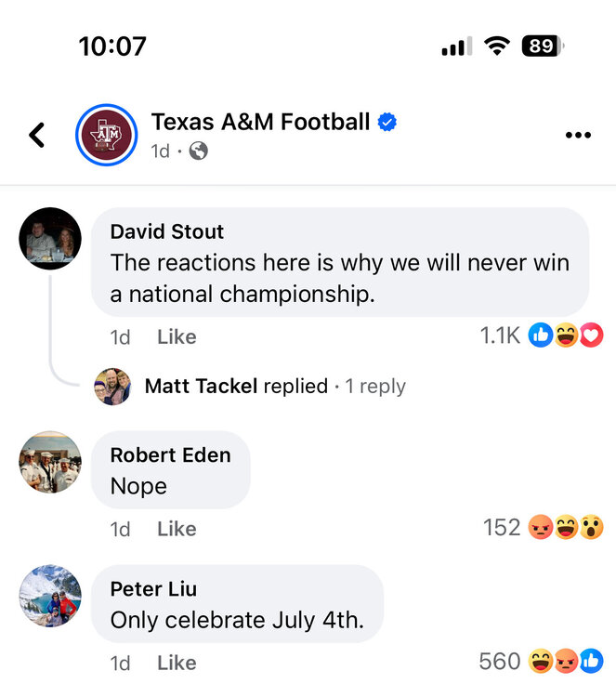View reaction emojis on Robert Eden's comment
616x697 pixels.
point(566,528)
